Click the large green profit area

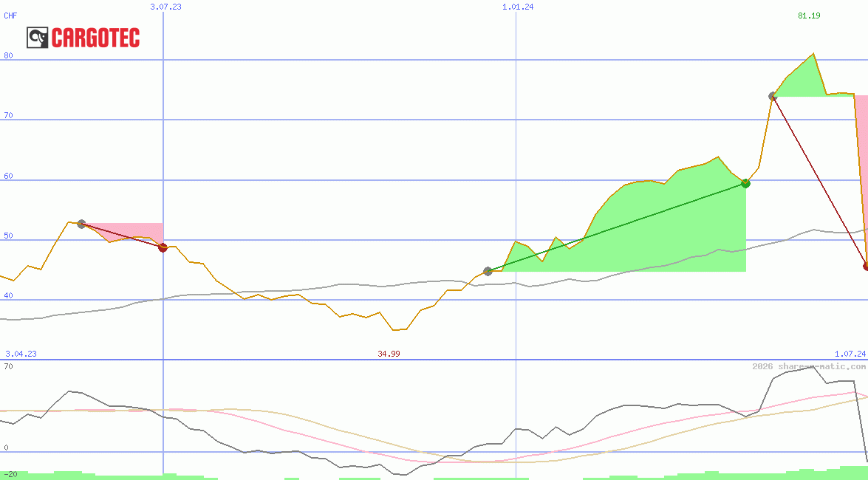665,229
